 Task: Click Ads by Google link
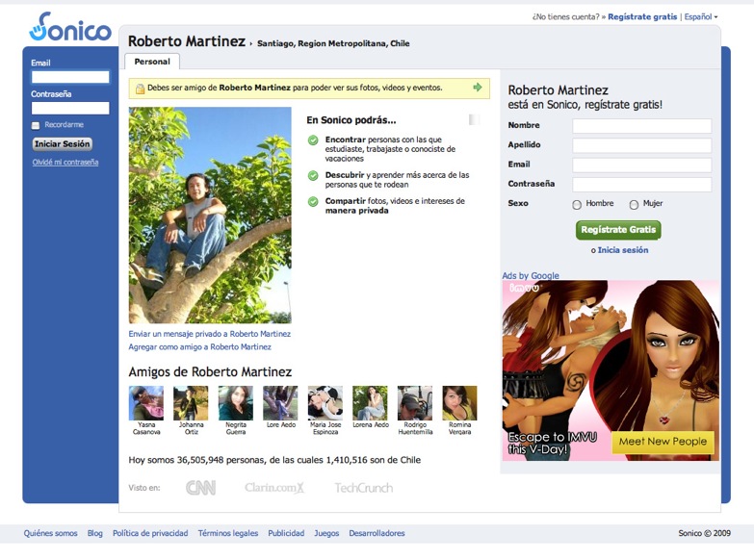coord(531,275)
